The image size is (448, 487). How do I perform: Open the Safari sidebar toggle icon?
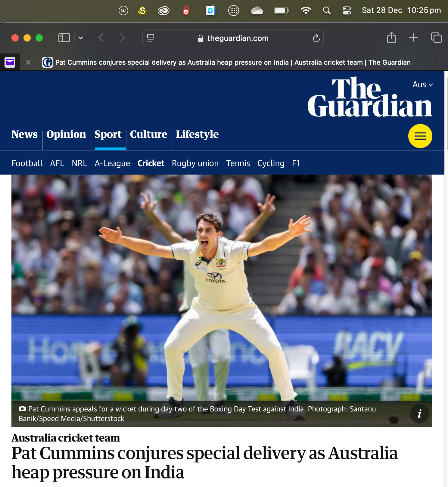pos(64,38)
